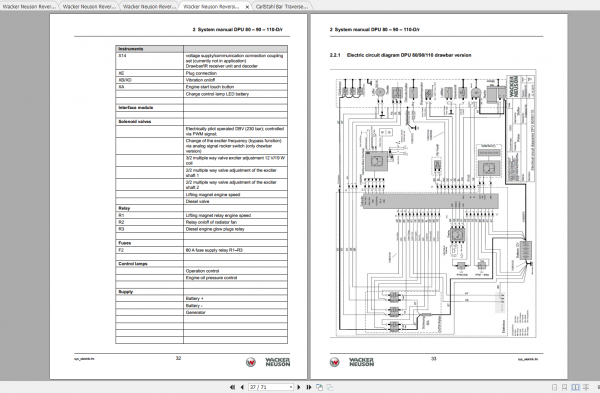Click the Wacker Neuson logo on page 32
Image resolution: width=600 pixels, height=393 pixels.
click(x=268, y=362)
